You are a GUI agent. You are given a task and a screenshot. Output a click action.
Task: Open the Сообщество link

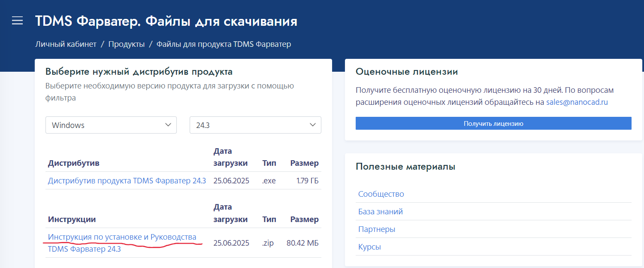(381, 194)
